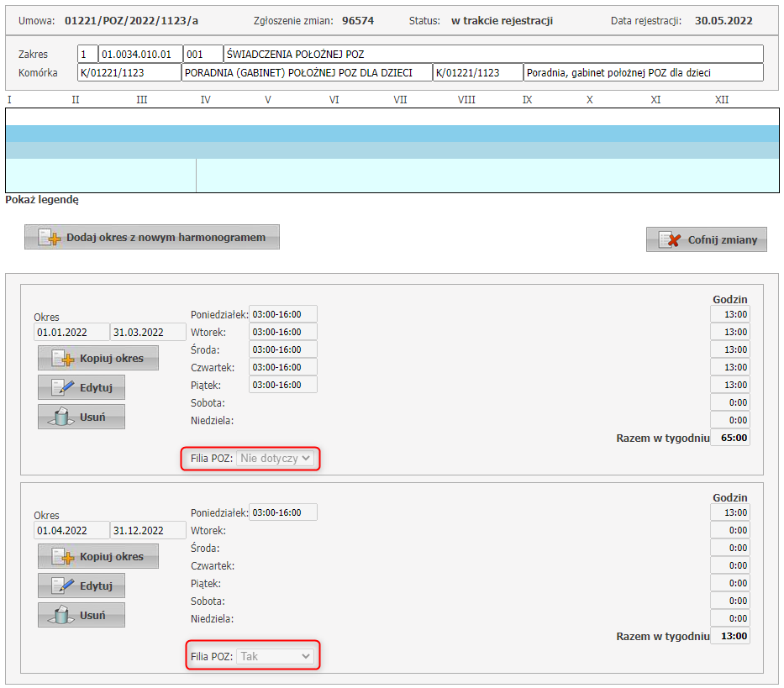Viewport: 784px width, 688px height.
Task: Select Poniedziałek hours field in first period
Action: pyautogui.click(x=283, y=314)
